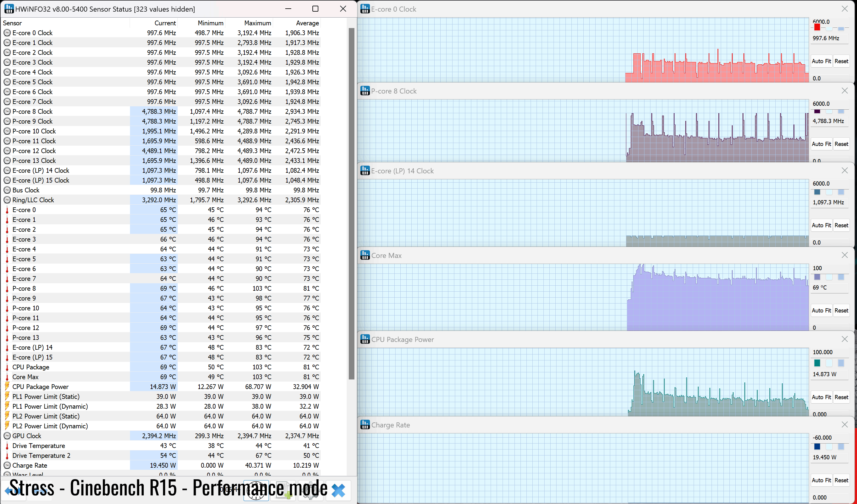Screen dimensions: 857x504
Task: Click the Average column header
Action: click(296, 23)
